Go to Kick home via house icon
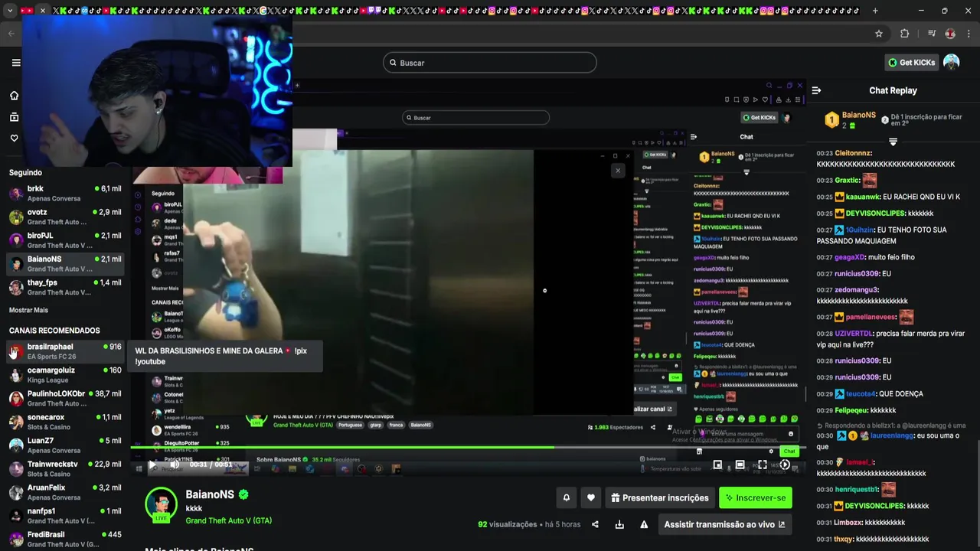980x551 pixels. coord(14,96)
